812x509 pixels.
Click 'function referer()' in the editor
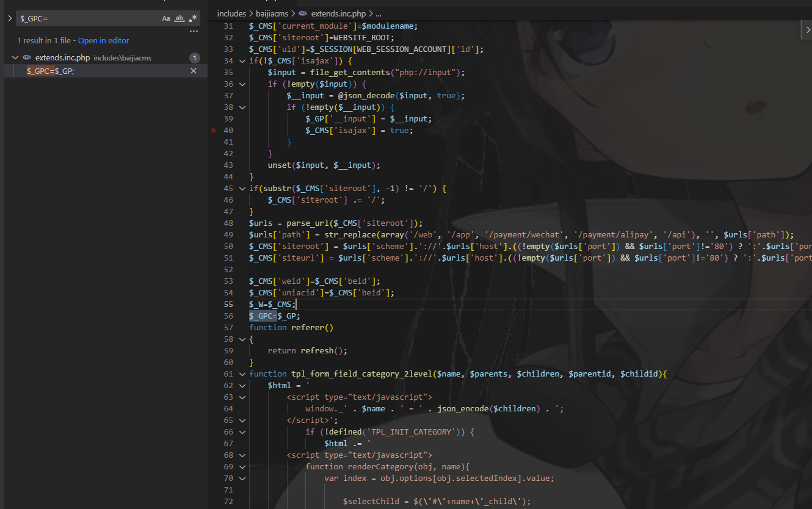[291, 328]
